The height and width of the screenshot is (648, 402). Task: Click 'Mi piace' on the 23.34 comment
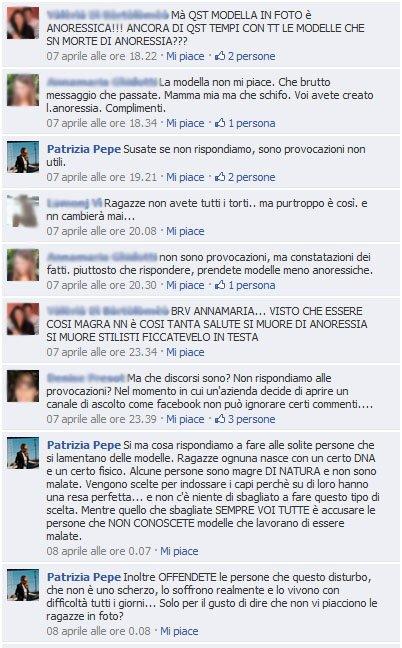pyautogui.click(x=185, y=352)
